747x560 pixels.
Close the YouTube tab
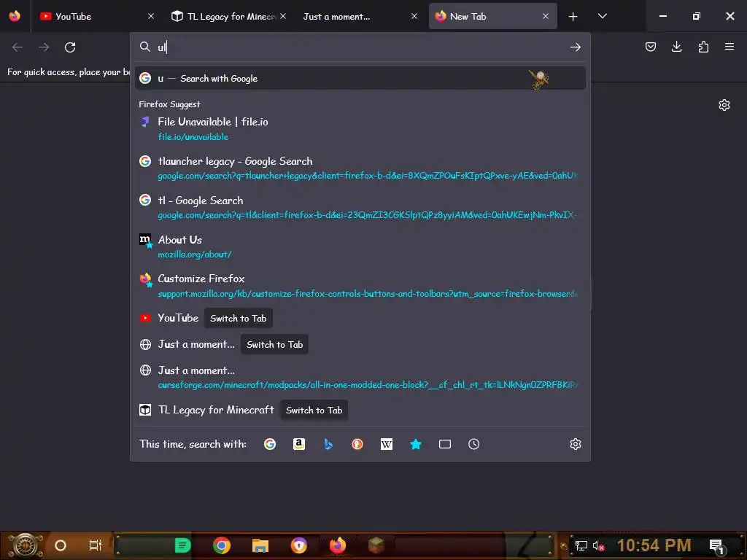tap(151, 16)
